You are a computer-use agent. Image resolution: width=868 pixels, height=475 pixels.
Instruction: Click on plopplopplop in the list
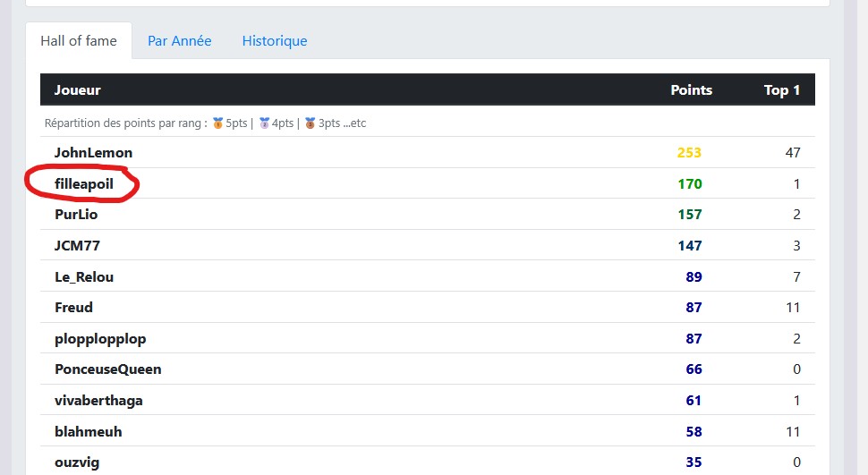coord(100,339)
